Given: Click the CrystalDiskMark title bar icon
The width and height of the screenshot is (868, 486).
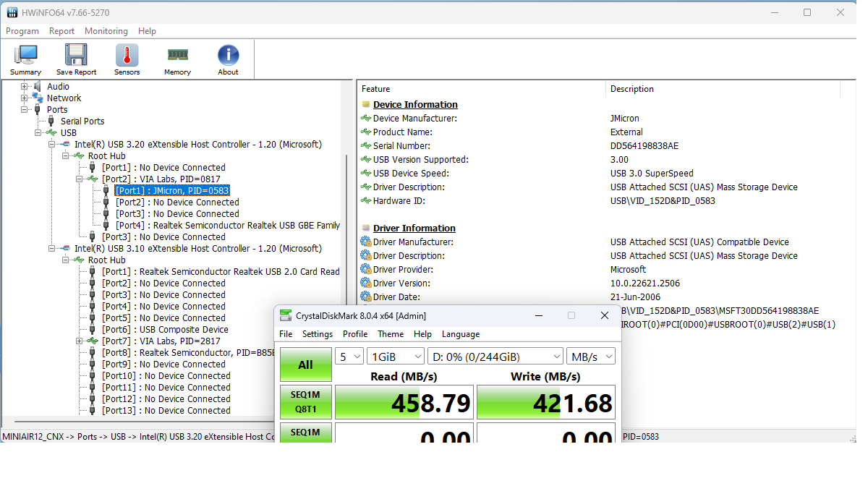Looking at the screenshot, I should (x=286, y=315).
